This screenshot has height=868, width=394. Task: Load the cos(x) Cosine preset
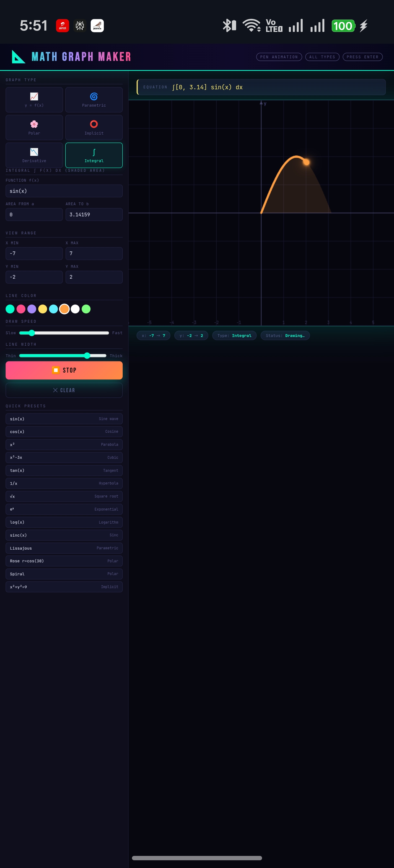(64, 431)
